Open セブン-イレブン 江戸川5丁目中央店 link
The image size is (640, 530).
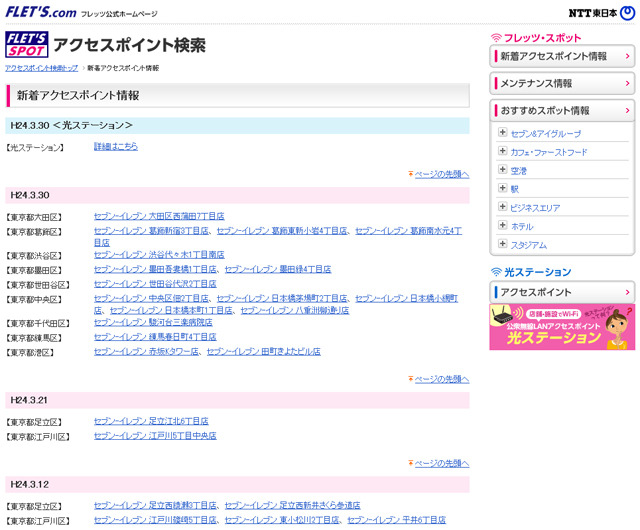[155, 436]
